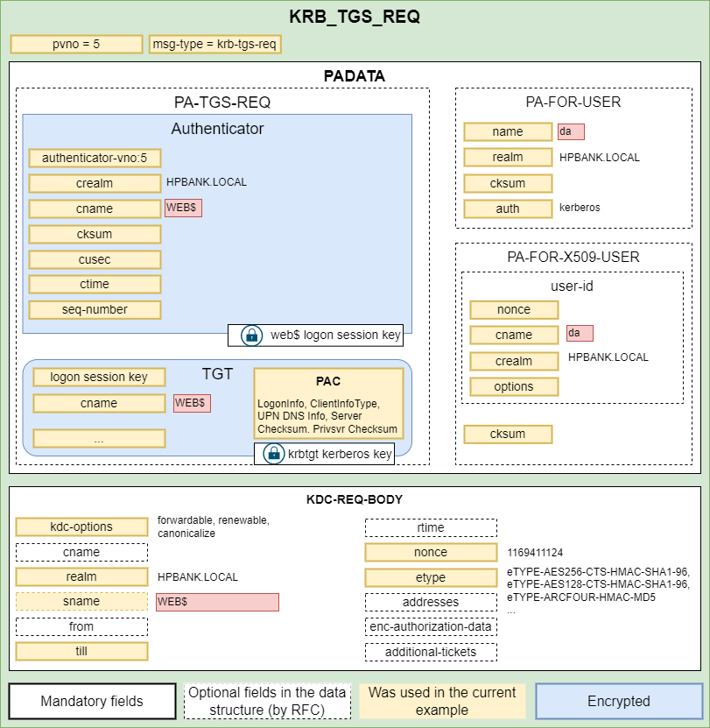Select the kdc-options field box

(x=81, y=527)
